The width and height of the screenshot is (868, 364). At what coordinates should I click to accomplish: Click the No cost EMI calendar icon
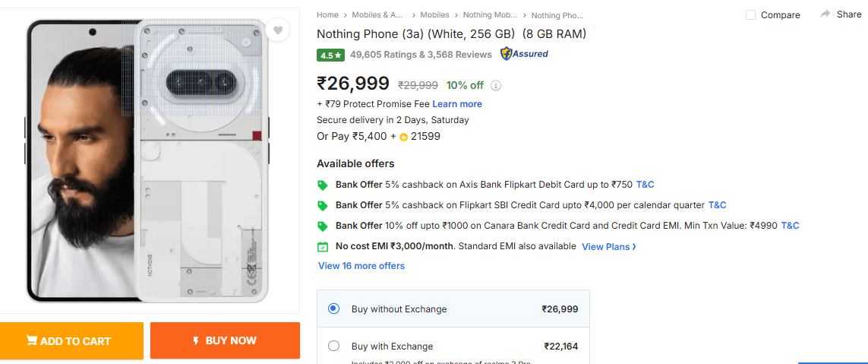click(323, 246)
